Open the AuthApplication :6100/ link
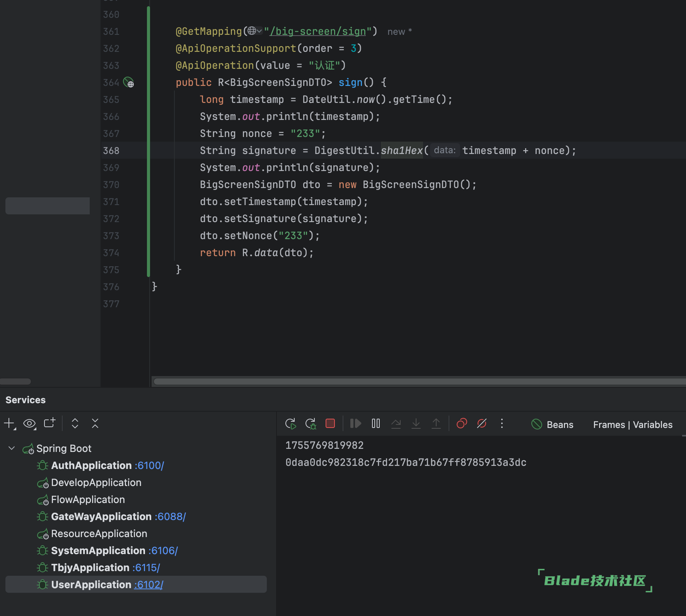Screen dimensions: 686x616 (x=149, y=465)
